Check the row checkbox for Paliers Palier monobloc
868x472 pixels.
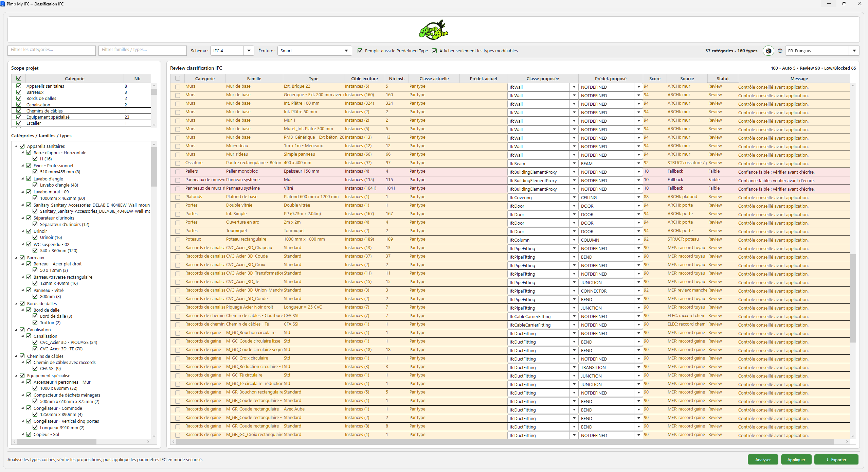178,172
